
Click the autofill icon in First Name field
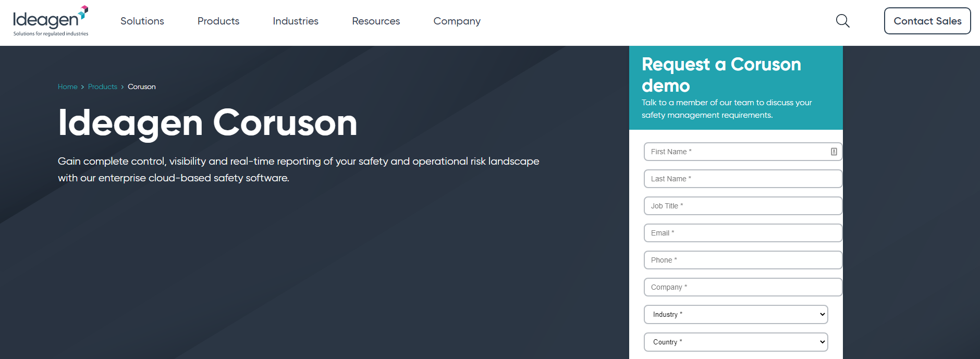click(x=834, y=152)
